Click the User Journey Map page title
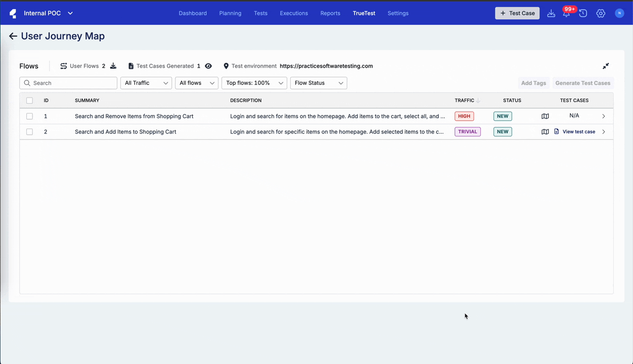Screen dimensions: 633x364 tap(63, 36)
